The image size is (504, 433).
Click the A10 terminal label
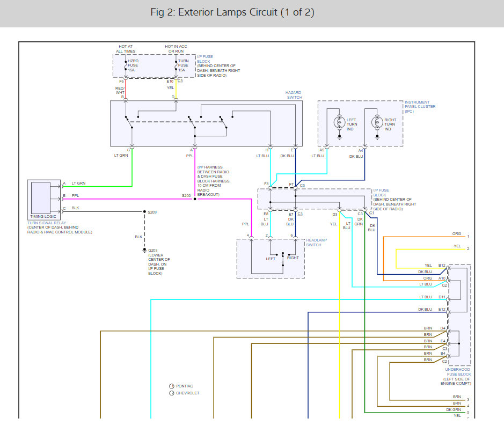[x=442, y=278]
